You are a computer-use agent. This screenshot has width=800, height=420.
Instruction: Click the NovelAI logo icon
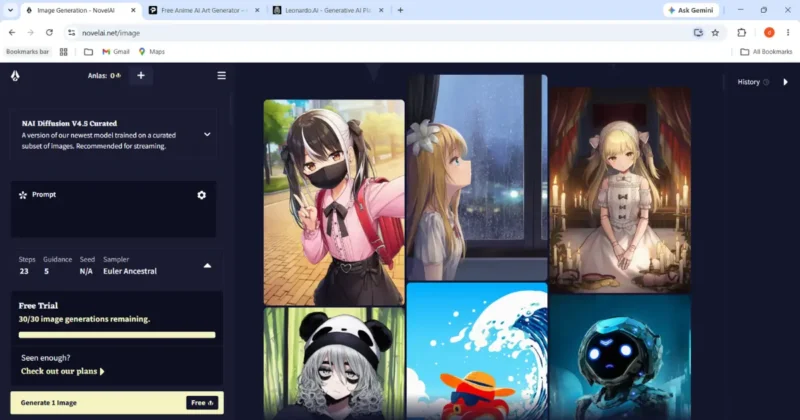coord(15,76)
